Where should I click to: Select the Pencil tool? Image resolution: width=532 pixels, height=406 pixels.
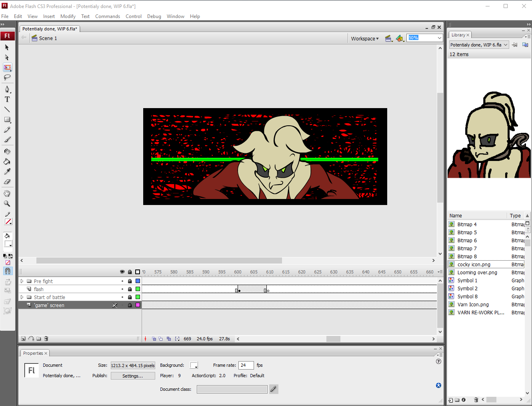(7, 130)
